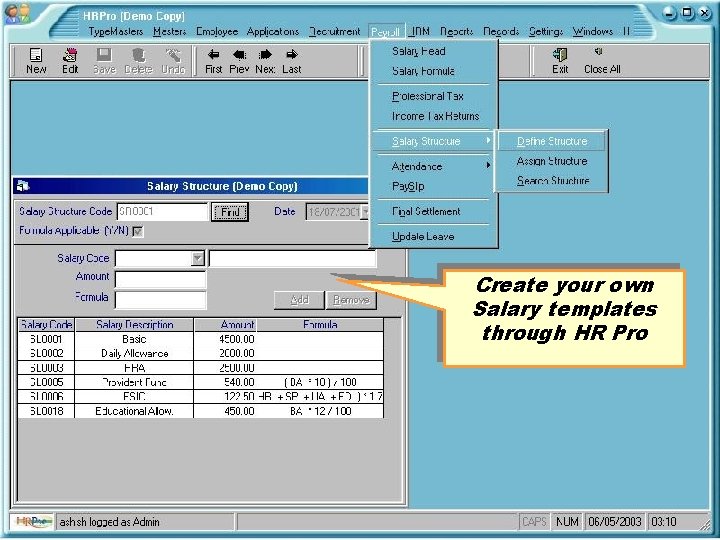
Task: Click the HRPro app logo in title bar
Action: click(x=17, y=14)
